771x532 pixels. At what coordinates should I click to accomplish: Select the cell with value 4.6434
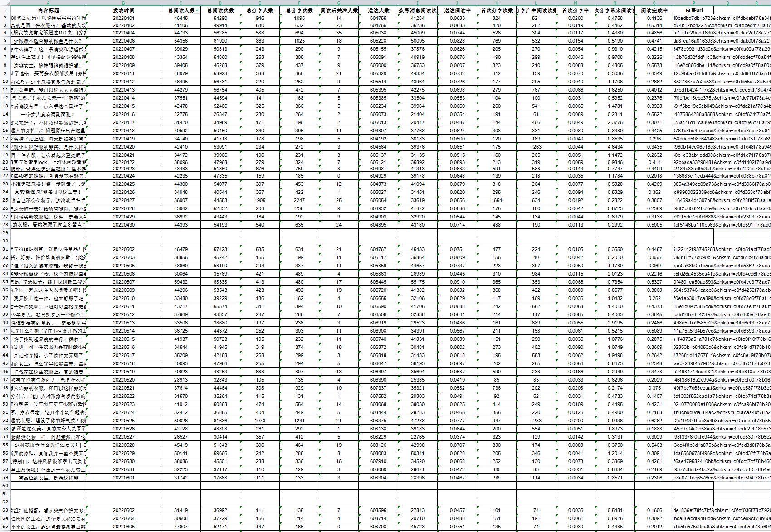point(615,147)
